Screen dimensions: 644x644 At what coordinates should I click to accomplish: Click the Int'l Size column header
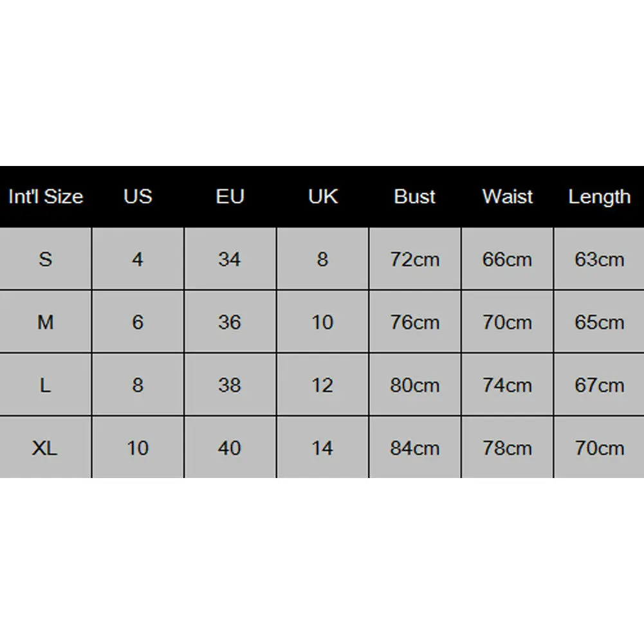(46, 197)
